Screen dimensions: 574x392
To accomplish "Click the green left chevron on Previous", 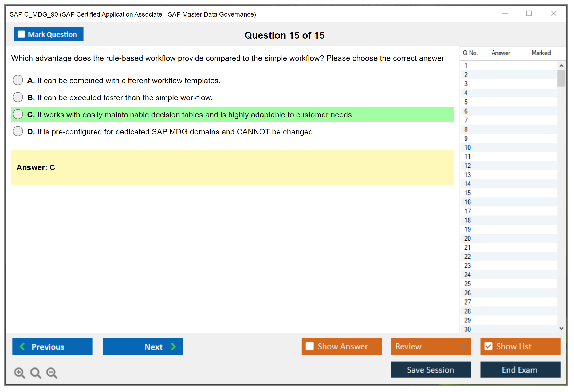I will coord(22,346).
